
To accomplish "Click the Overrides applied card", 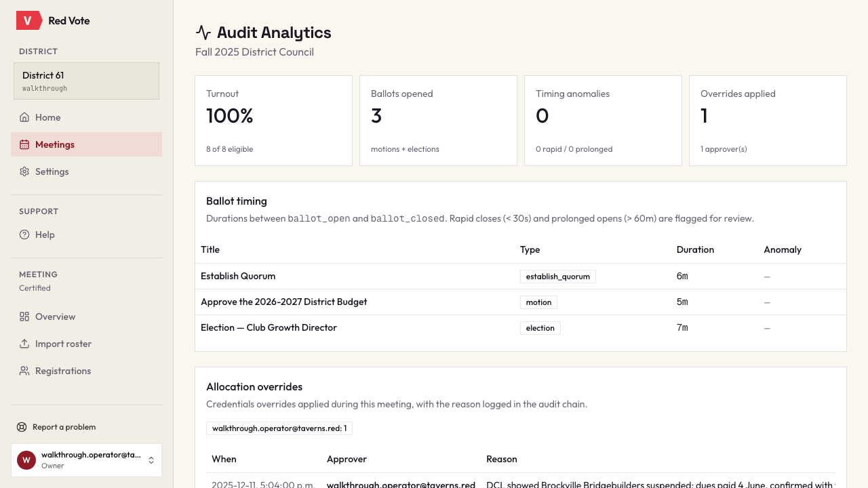I will click(x=768, y=121).
